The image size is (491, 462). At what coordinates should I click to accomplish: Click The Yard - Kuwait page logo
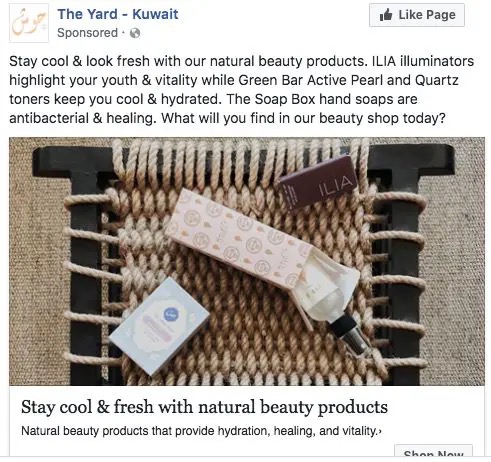tap(29, 23)
